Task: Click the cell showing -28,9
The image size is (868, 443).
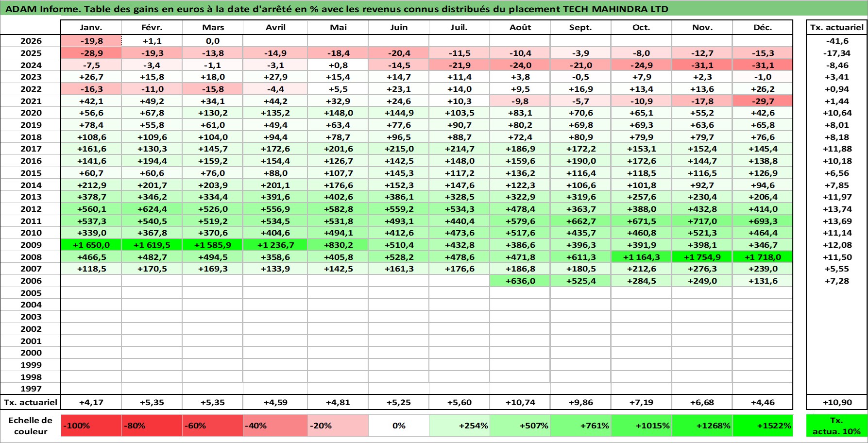Action: (91, 53)
